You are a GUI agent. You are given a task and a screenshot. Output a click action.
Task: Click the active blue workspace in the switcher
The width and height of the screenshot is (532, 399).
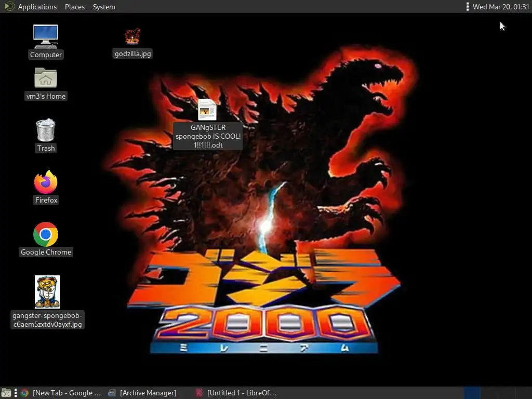coord(472,393)
